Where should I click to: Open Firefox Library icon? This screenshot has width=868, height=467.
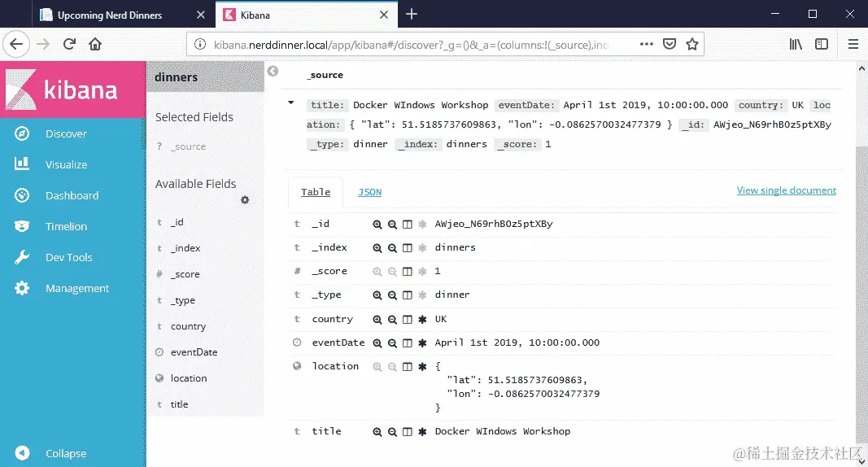pyautogui.click(x=796, y=44)
